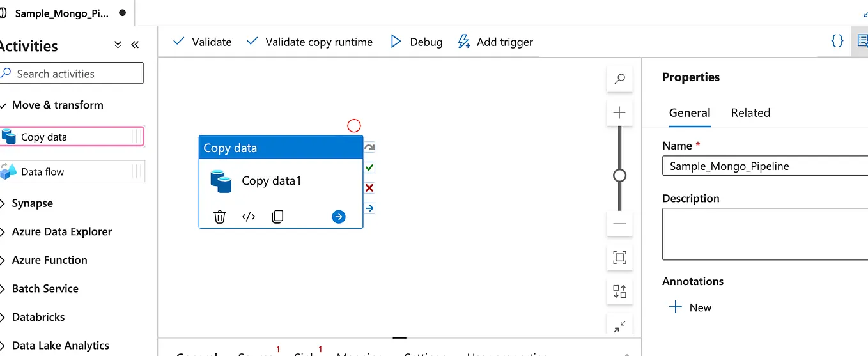Expand the Databricks activities group
Viewport: 868px width, 356px height.
click(x=38, y=317)
